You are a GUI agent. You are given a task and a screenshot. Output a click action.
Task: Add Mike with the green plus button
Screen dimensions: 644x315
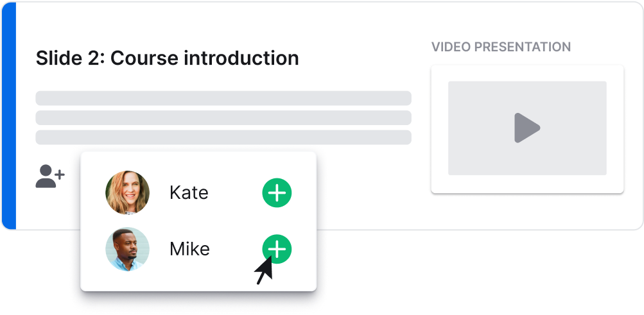click(277, 248)
